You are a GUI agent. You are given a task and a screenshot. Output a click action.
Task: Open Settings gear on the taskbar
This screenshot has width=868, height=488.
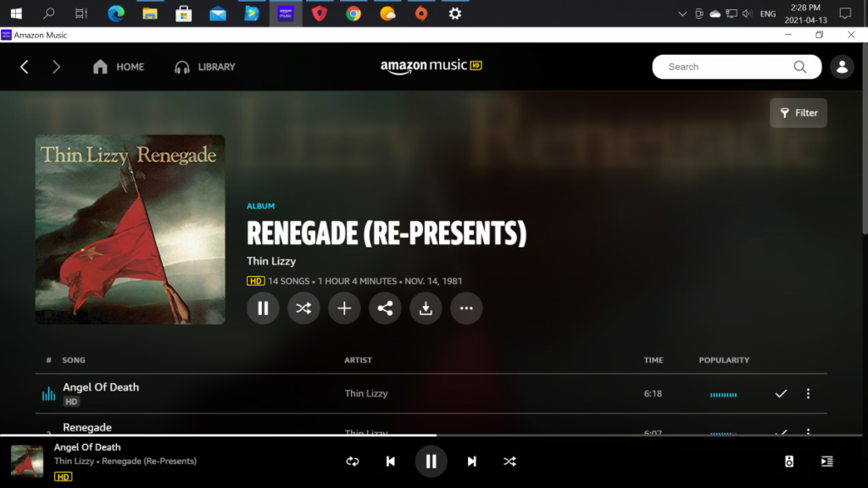point(455,14)
